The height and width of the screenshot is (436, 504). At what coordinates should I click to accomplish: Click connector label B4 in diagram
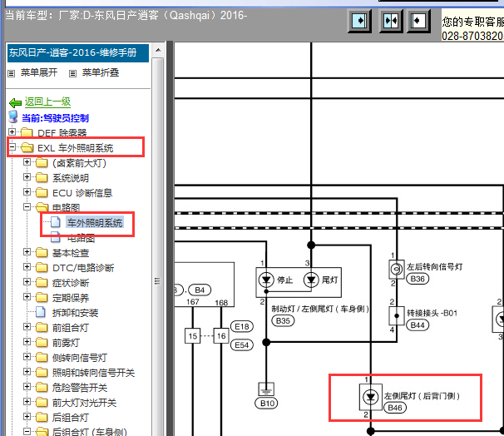pos(200,290)
